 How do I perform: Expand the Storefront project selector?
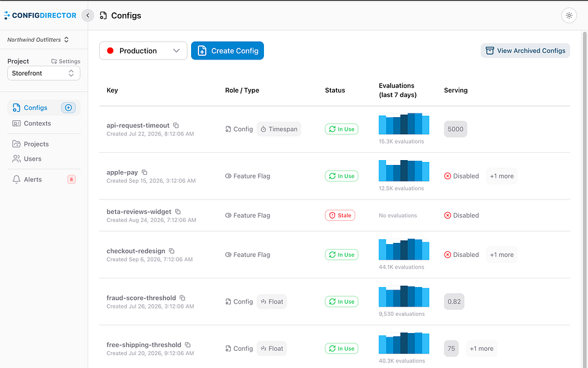44,73
